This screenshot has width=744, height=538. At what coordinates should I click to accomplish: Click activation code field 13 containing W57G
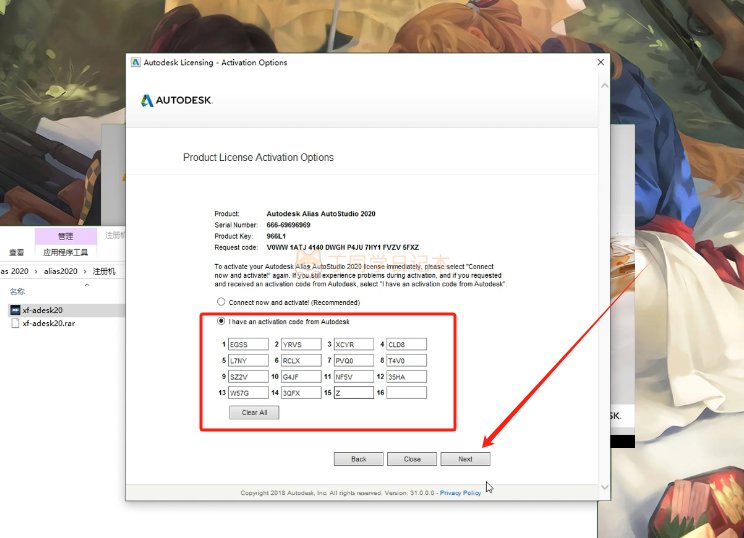point(248,393)
